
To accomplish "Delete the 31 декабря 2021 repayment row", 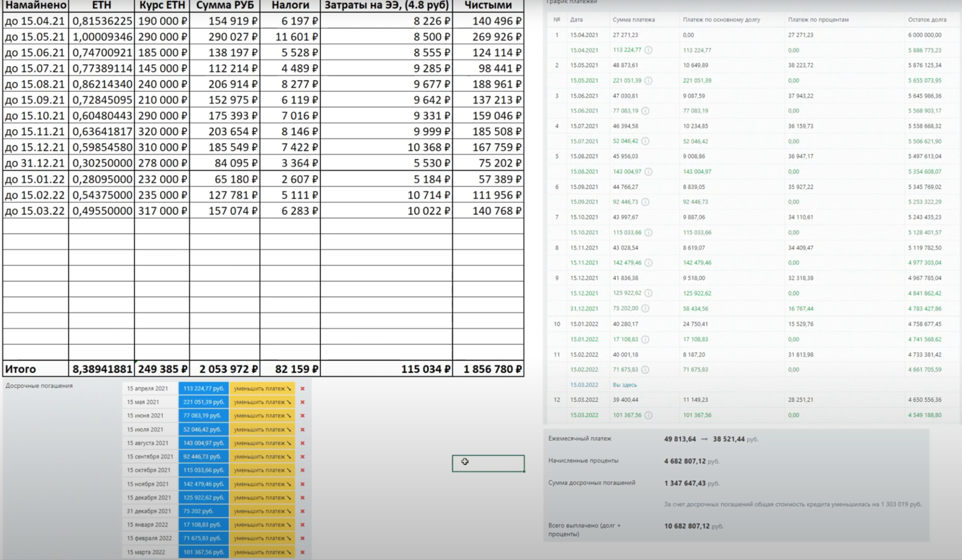I will coord(302,511).
